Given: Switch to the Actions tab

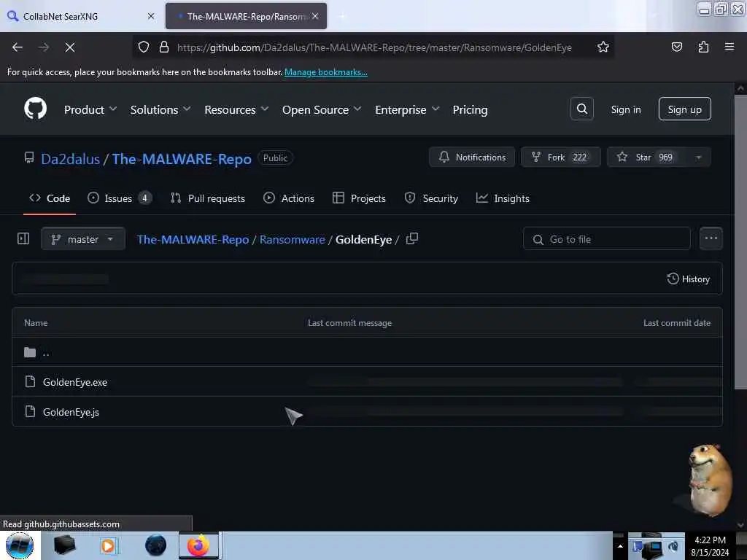Looking at the screenshot, I should tap(289, 198).
